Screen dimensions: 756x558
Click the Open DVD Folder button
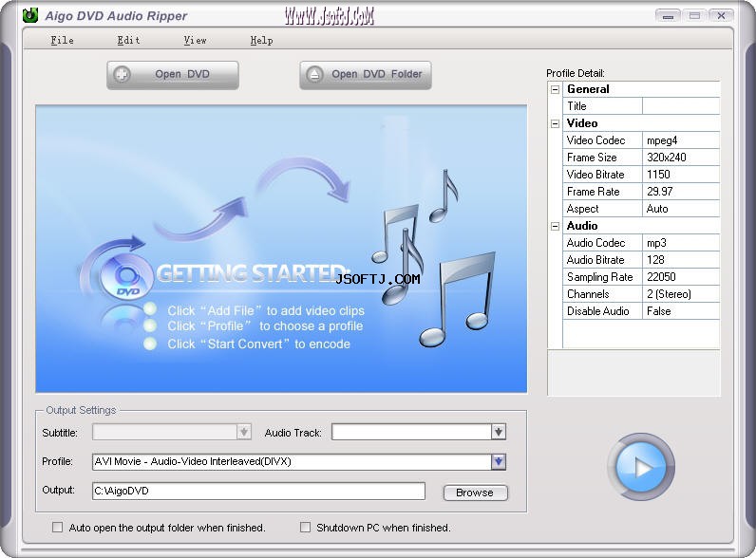pyautogui.click(x=366, y=75)
